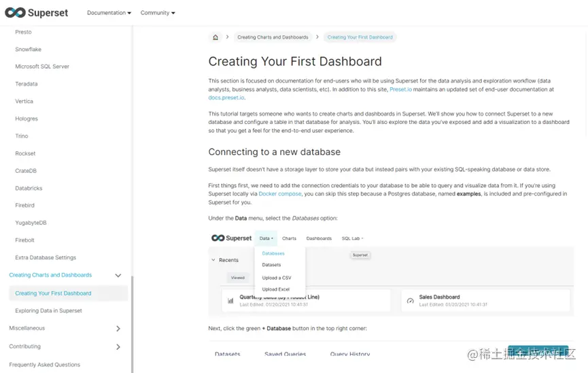Expand the Contributing sidebar section
The width and height of the screenshot is (588, 373).
118,346
